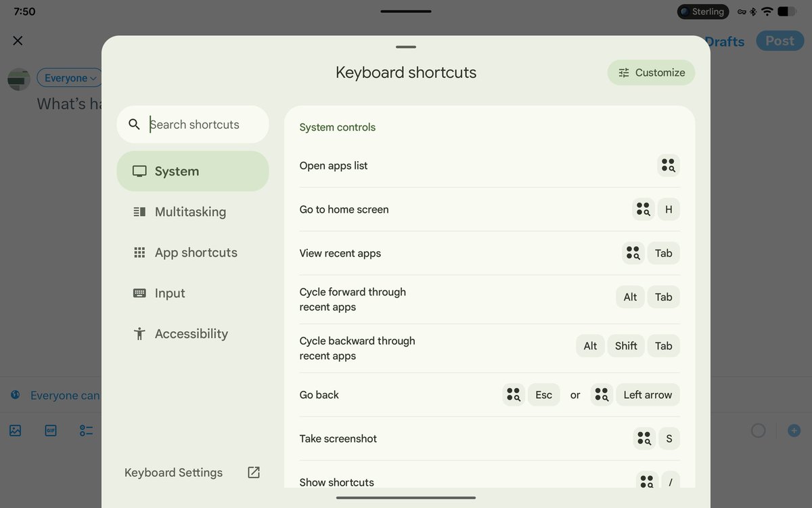Click the action key icon in Take screenshot row
Screen dimensions: 812x508
click(x=644, y=439)
